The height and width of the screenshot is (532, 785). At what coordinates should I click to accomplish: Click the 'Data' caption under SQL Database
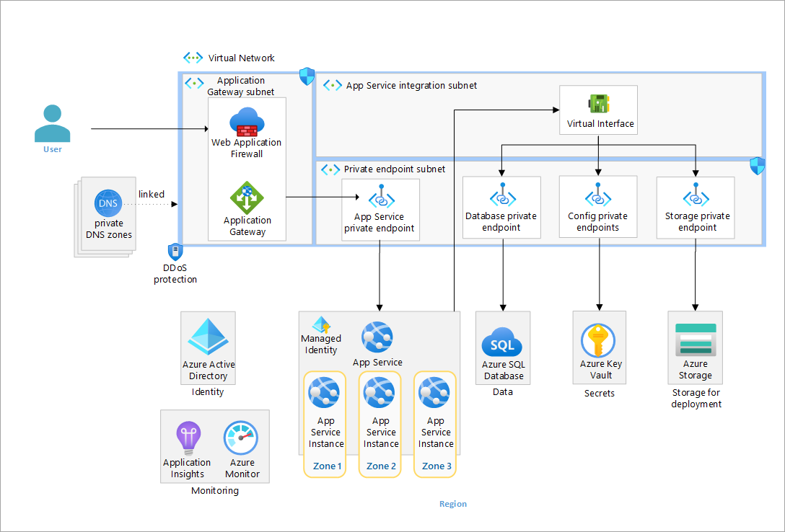point(503,392)
